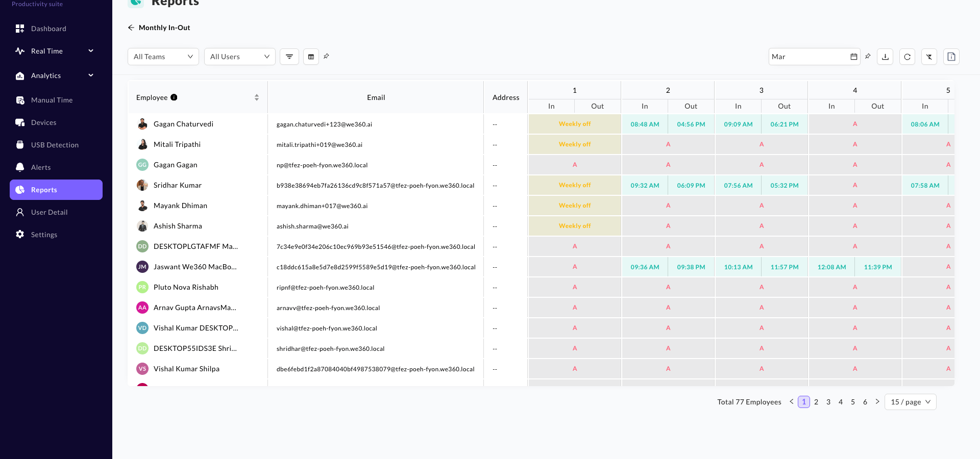Go to pagination page 2

pos(816,402)
